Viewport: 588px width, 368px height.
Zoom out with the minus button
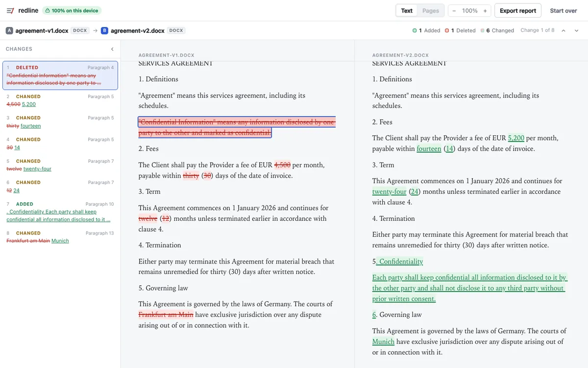(x=454, y=10)
